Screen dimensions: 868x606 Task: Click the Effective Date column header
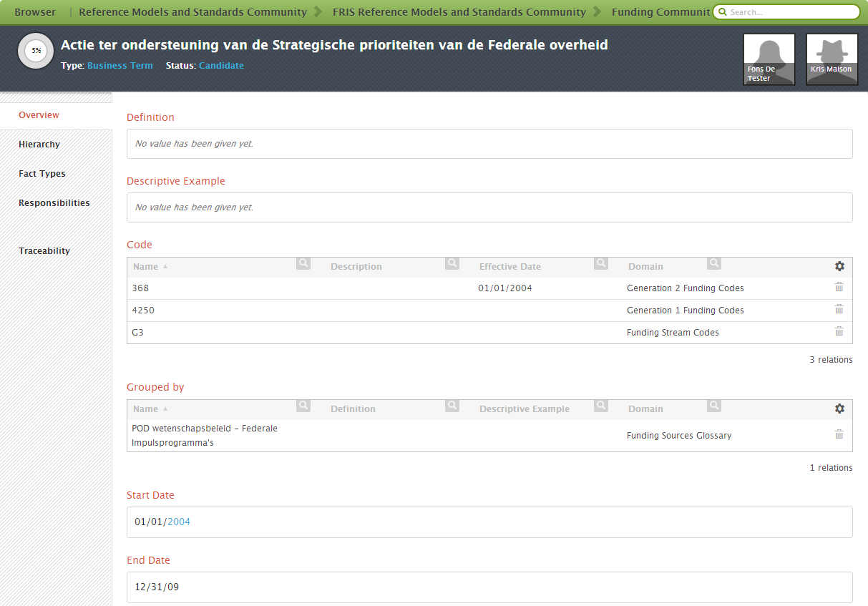510,267
